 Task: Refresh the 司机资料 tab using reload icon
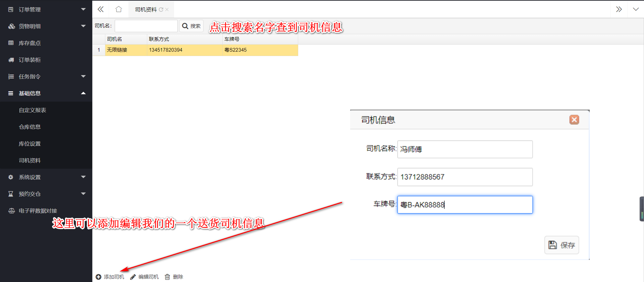coord(161,10)
